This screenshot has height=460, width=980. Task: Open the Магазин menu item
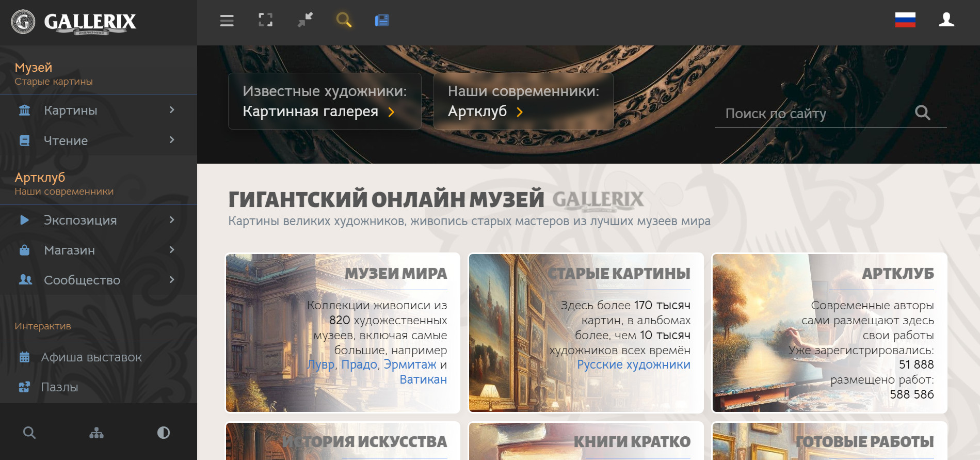tap(99, 250)
